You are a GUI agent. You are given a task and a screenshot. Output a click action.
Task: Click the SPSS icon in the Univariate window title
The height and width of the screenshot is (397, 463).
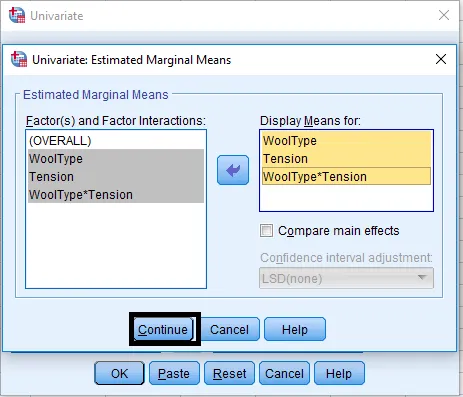[17, 15]
